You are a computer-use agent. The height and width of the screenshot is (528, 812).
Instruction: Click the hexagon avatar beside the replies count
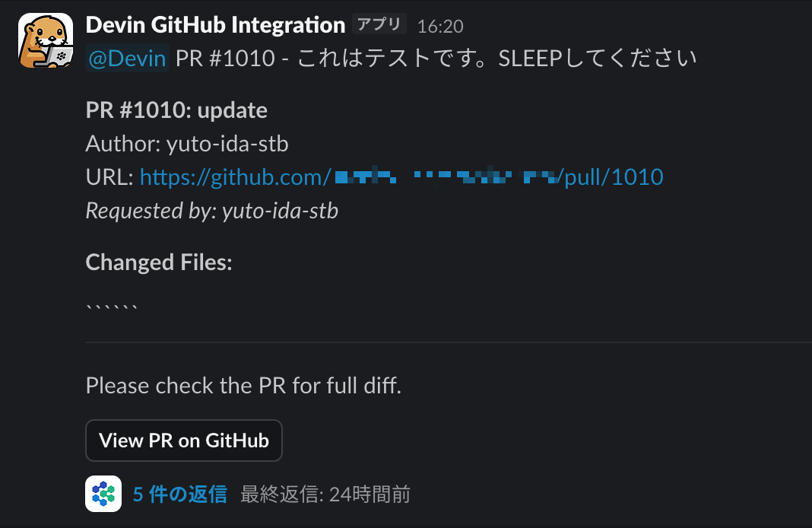[103, 494]
